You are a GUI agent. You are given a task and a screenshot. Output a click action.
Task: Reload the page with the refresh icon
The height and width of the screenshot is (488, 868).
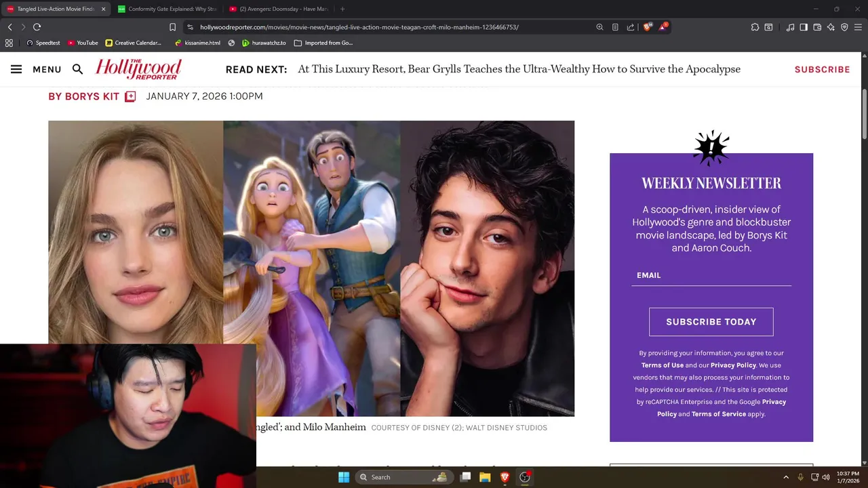pyautogui.click(x=37, y=27)
